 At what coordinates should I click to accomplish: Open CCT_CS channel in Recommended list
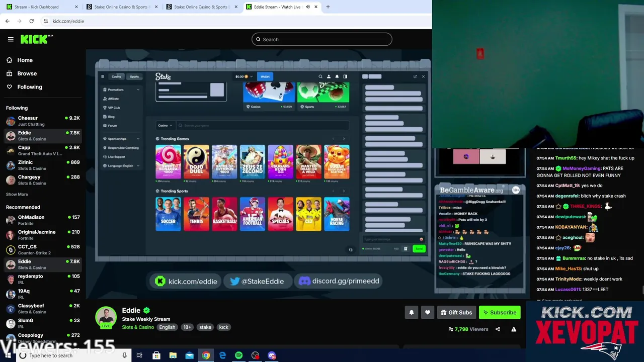coord(43,249)
